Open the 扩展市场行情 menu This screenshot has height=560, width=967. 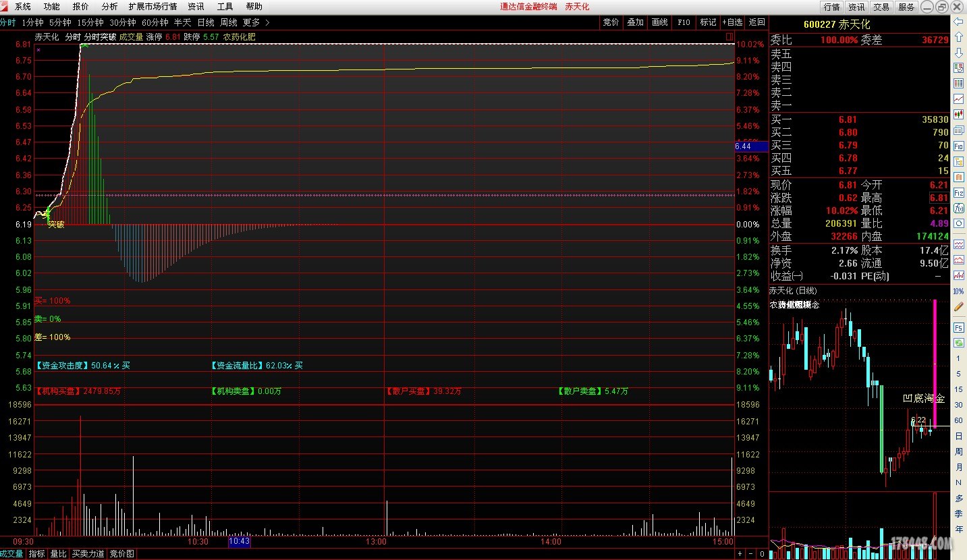click(x=153, y=7)
